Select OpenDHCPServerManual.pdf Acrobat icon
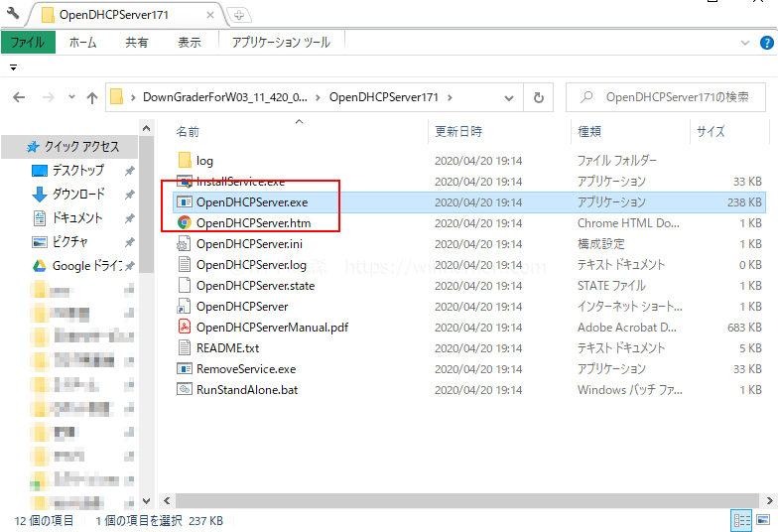 click(x=185, y=328)
